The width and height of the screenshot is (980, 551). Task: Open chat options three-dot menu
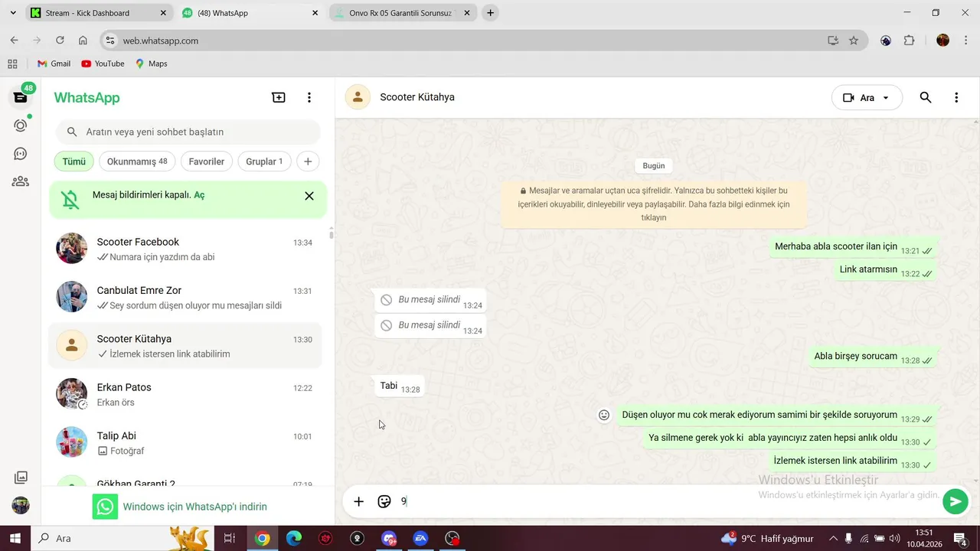[x=956, y=97]
